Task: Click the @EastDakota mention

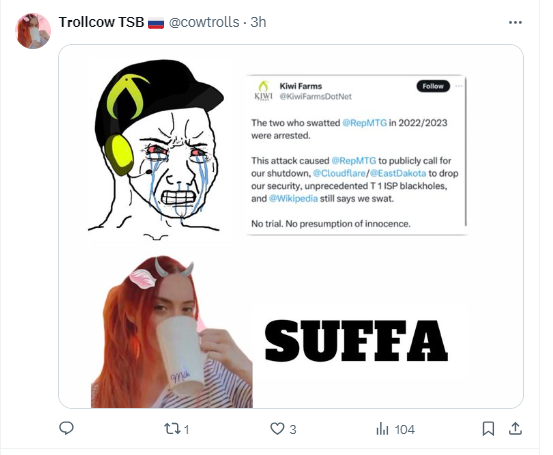Action: coord(398,173)
